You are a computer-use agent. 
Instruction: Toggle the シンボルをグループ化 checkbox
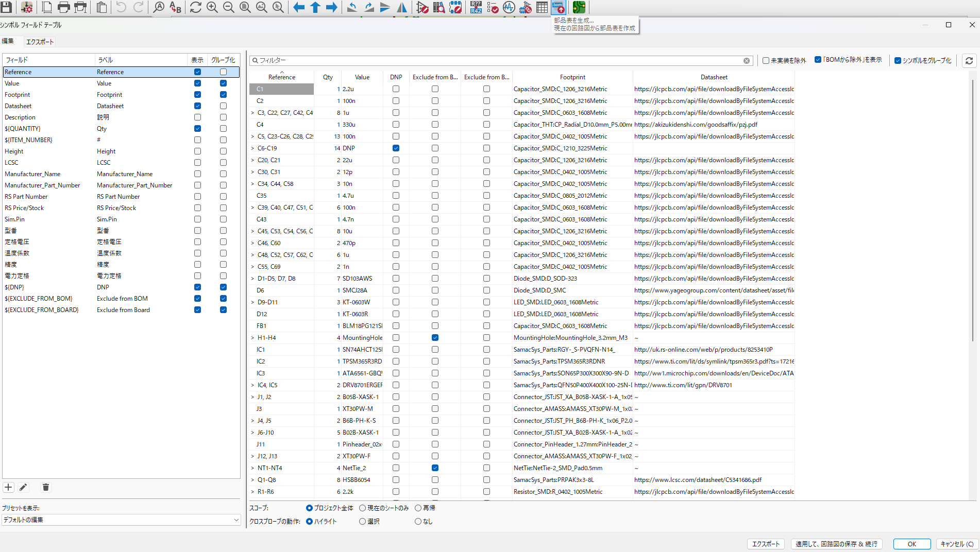[x=898, y=61]
